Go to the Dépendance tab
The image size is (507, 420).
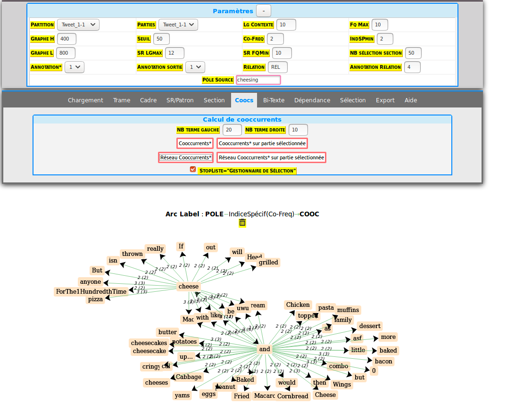(x=312, y=100)
